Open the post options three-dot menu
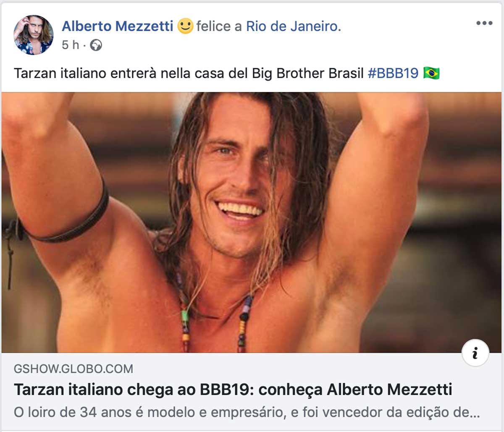 click(484, 23)
